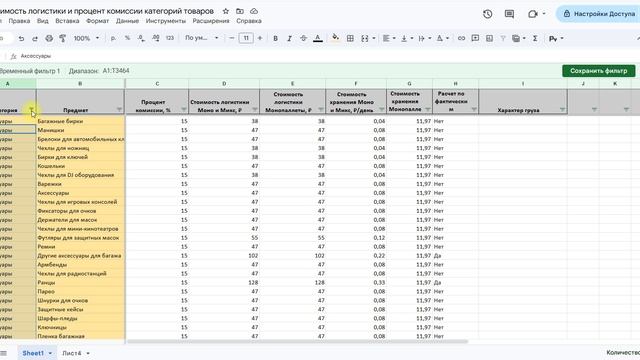Open text wrapping dropdown
The height and width of the screenshot is (360, 640).
point(424,38)
